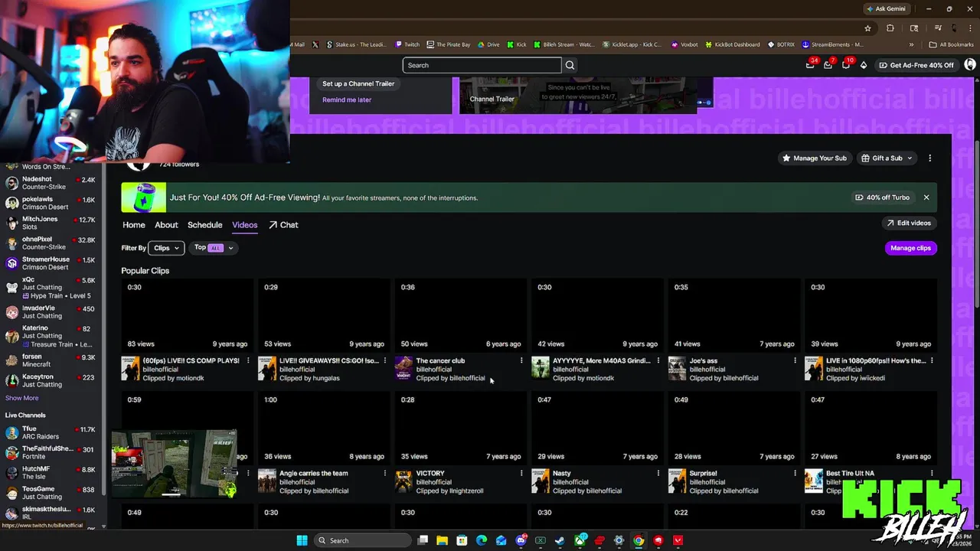Show hidden bookmarks with the double chevron

point(911,44)
